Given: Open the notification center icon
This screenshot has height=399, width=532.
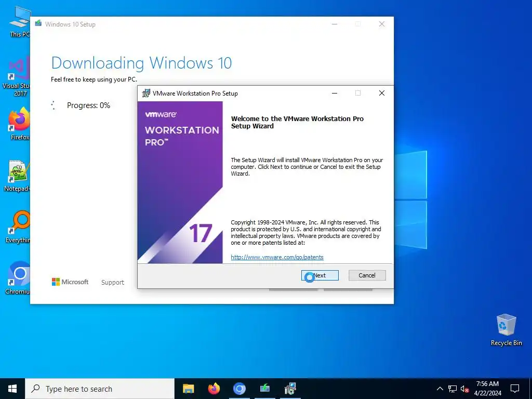Looking at the screenshot, I should point(515,389).
